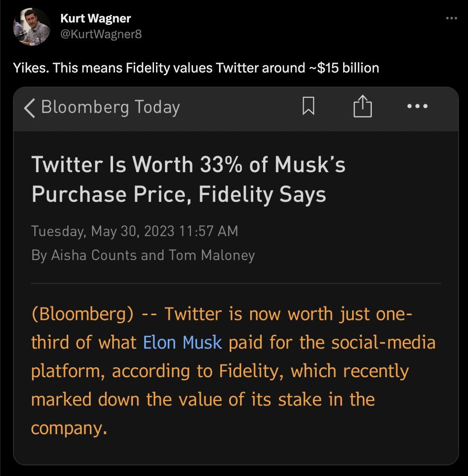The height and width of the screenshot is (476, 468).
Task: Click "$15 billion" in the tweet text
Action: [x=348, y=68]
